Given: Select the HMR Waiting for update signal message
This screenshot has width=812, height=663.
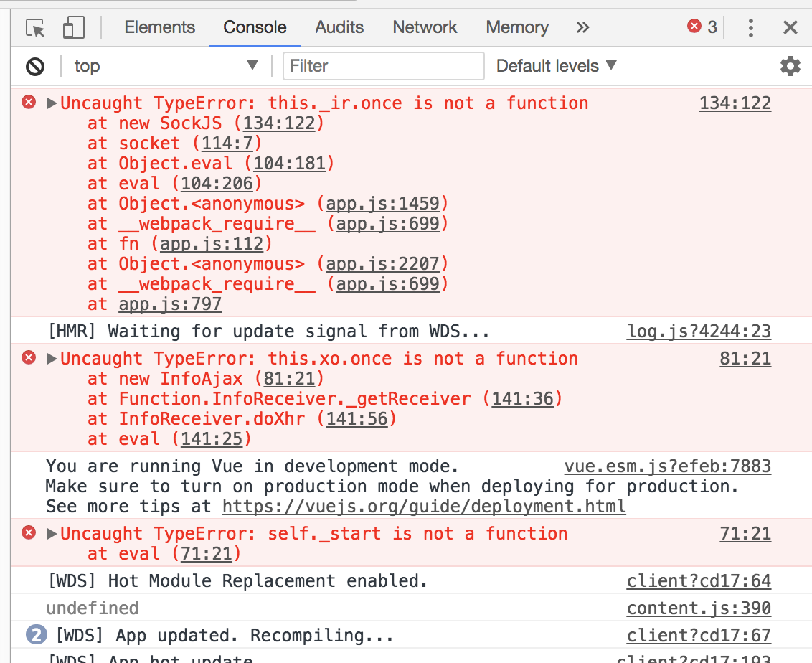Looking at the screenshot, I should pos(268,331).
